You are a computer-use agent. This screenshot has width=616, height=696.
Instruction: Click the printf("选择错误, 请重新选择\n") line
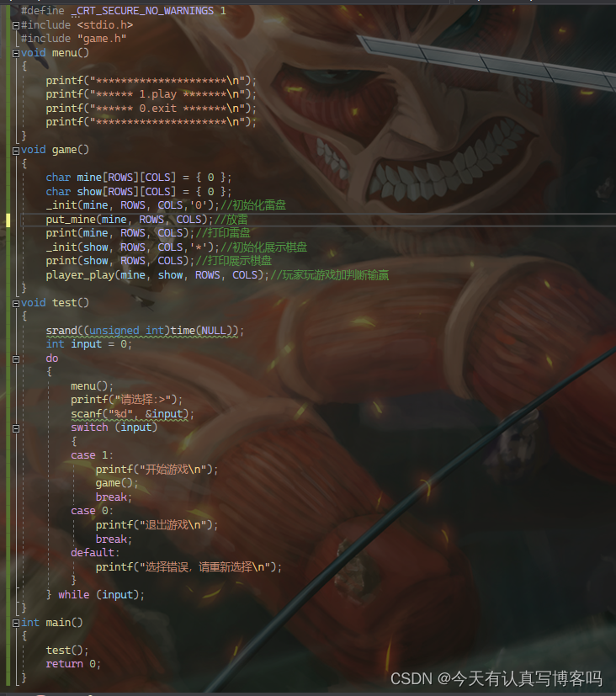[189, 567]
